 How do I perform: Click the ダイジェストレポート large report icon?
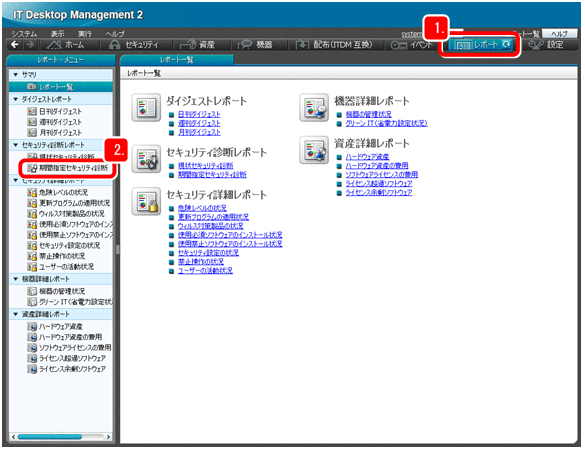click(x=146, y=107)
